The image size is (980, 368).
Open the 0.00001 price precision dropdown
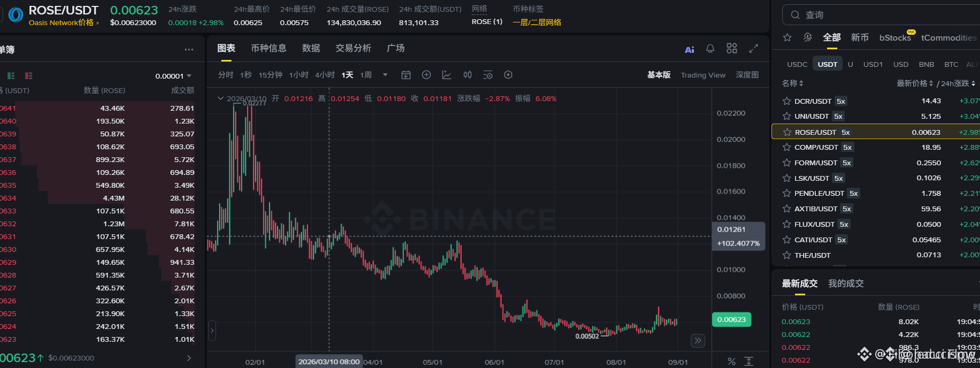(x=173, y=76)
